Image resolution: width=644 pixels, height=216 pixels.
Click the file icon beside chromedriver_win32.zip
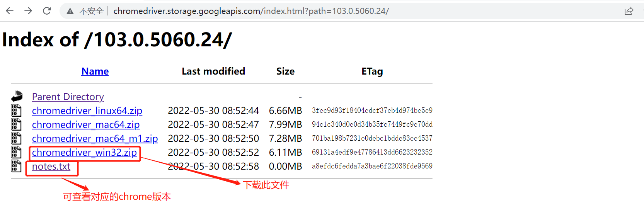coord(16,152)
